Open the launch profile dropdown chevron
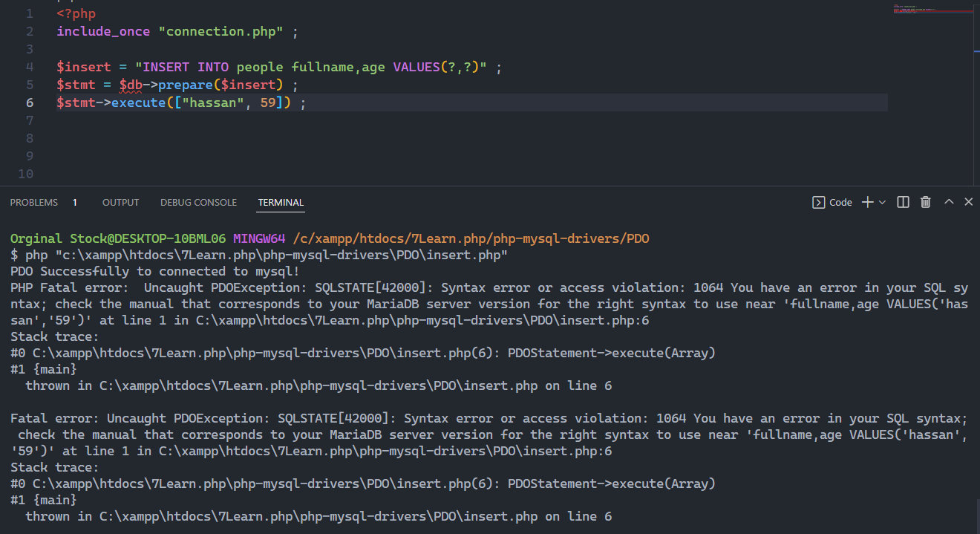The width and height of the screenshot is (980, 534). click(x=882, y=202)
